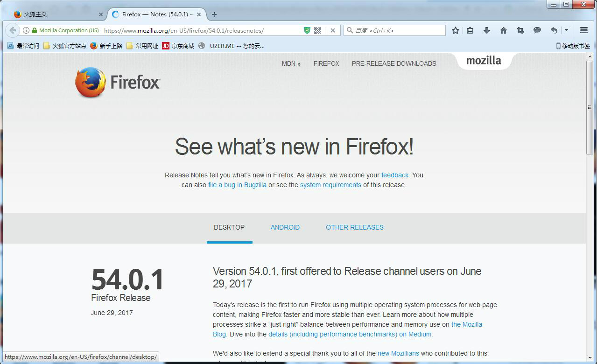This screenshot has height=364, width=597.
Task: Click the 54.0.1 version number text
Action: (127, 279)
